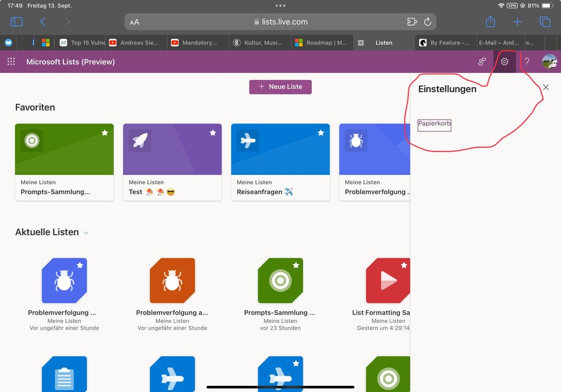Click the "Vor 23 Stunden" timestamp text

(x=281, y=328)
